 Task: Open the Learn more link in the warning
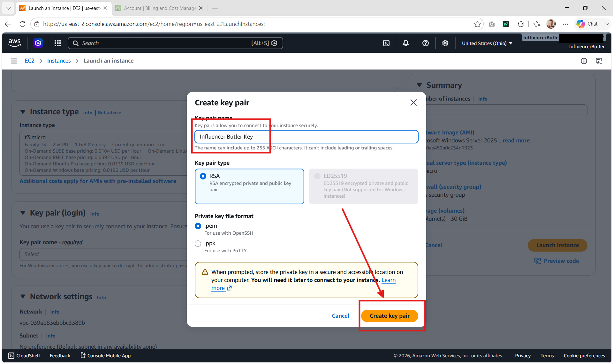388,280
